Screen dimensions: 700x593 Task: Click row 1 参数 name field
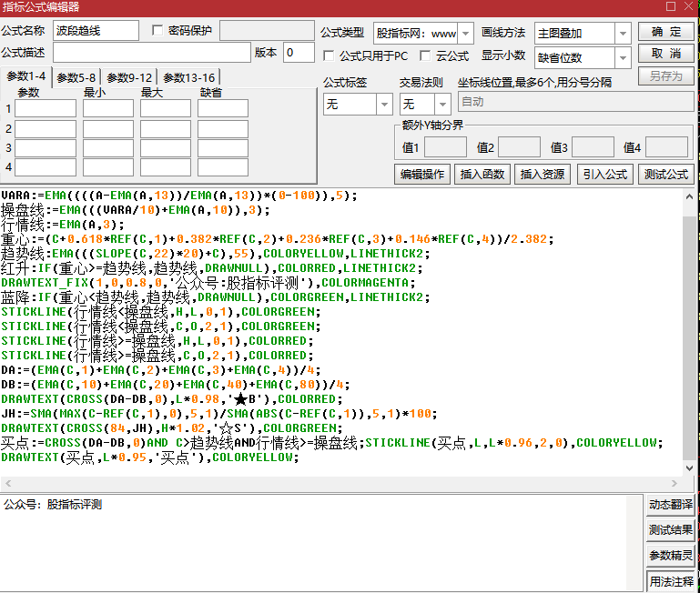coord(46,108)
